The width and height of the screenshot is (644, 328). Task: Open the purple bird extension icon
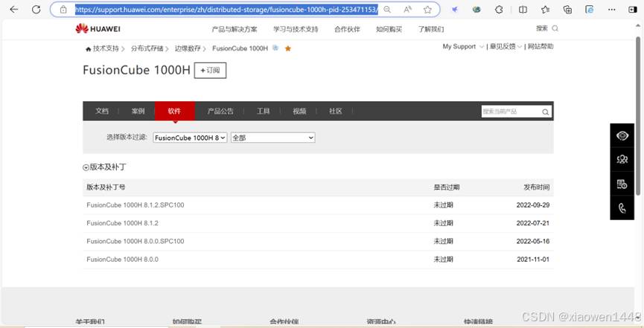coord(454,10)
